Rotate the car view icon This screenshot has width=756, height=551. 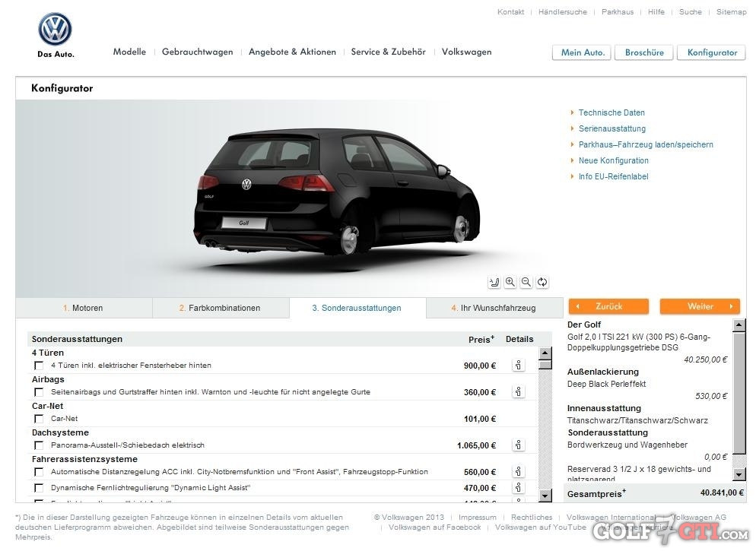[x=542, y=282]
